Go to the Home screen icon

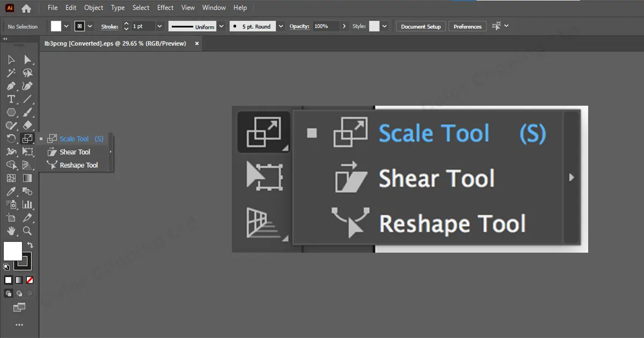(x=26, y=8)
